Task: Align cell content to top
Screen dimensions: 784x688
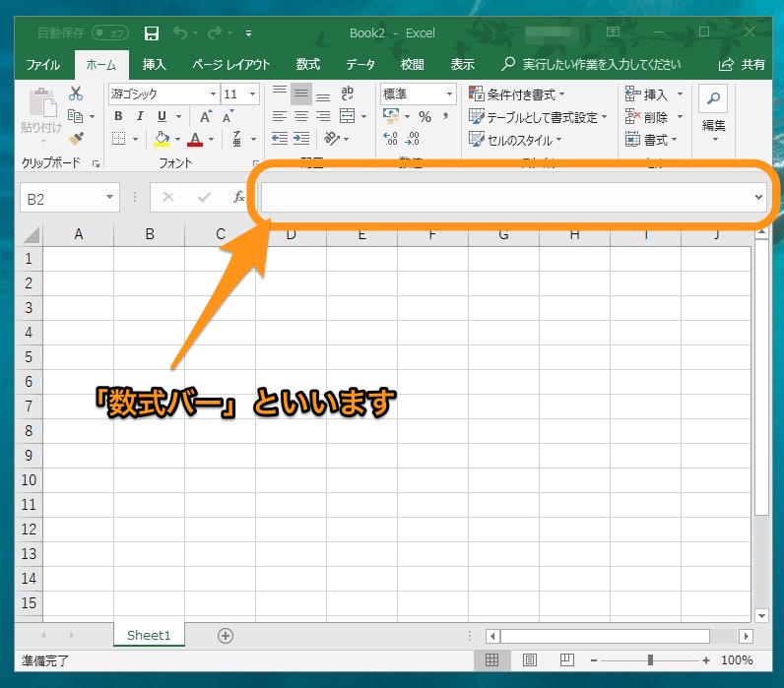Action: click(280, 93)
